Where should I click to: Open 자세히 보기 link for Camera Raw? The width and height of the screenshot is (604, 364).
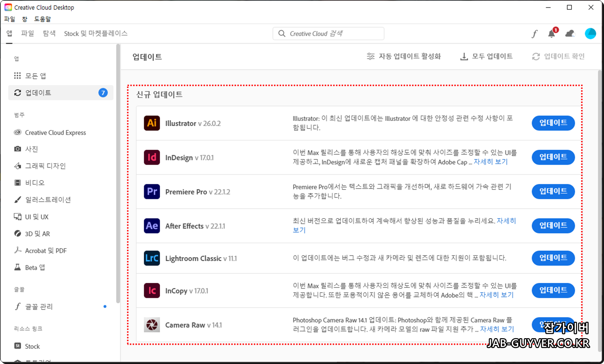(497, 329)
